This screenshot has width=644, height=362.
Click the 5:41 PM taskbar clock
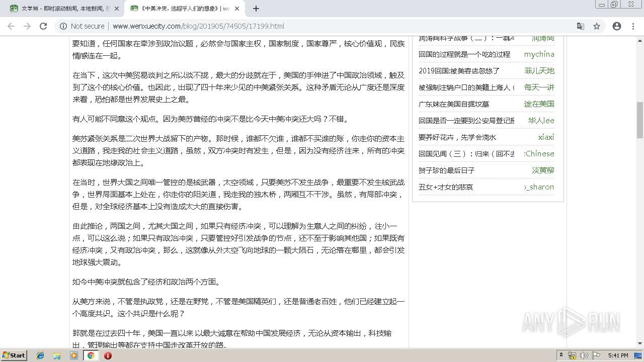(x=618, y=355)
